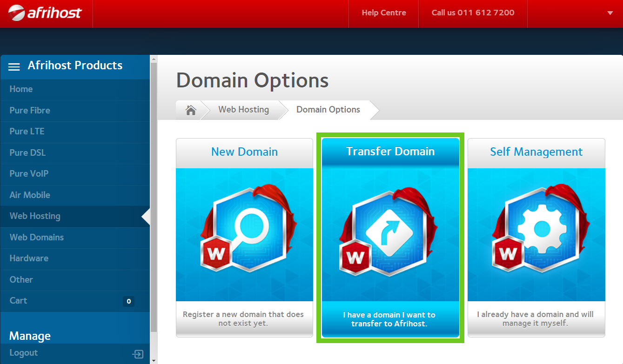Go to Web Hosting breadcrumb
623x364 pixels.
click(x=243, y=110)
